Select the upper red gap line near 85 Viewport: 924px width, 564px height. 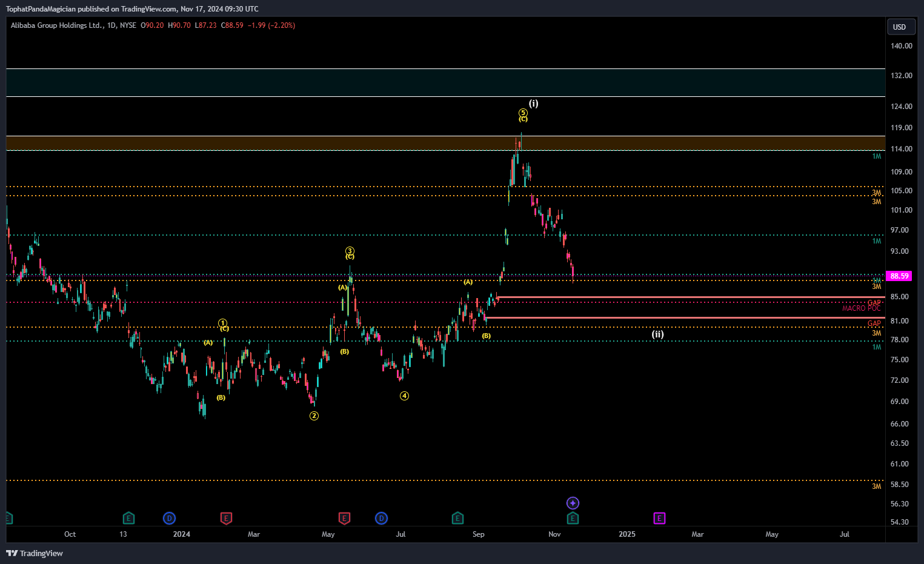click(x=691, y=297)
